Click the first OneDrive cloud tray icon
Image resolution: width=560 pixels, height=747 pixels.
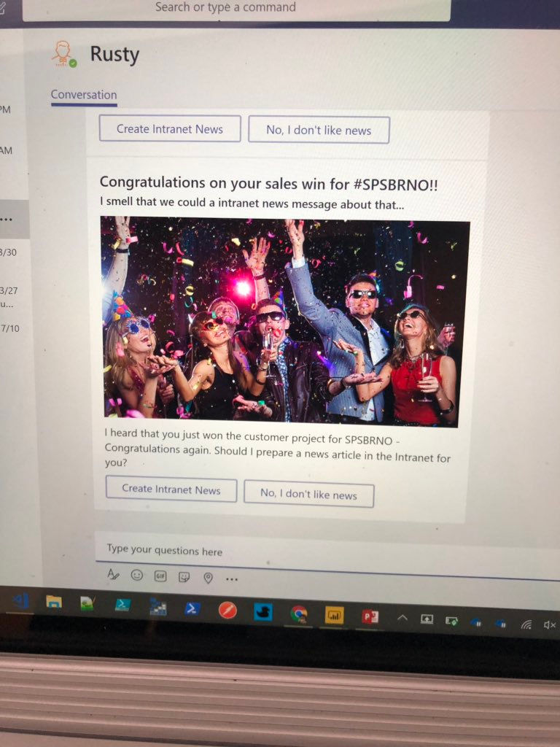(x=475, y=622)
